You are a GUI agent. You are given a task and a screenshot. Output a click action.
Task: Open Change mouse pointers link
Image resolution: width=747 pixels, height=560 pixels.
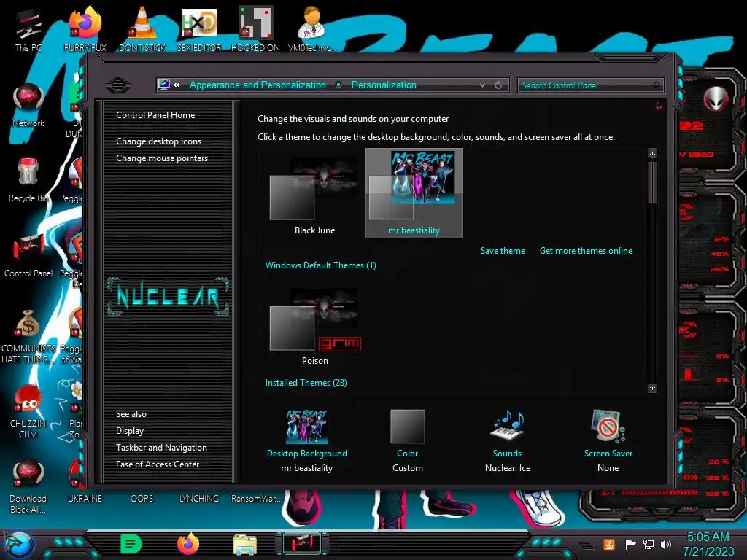pyautogui.click(x=162, y=158)
